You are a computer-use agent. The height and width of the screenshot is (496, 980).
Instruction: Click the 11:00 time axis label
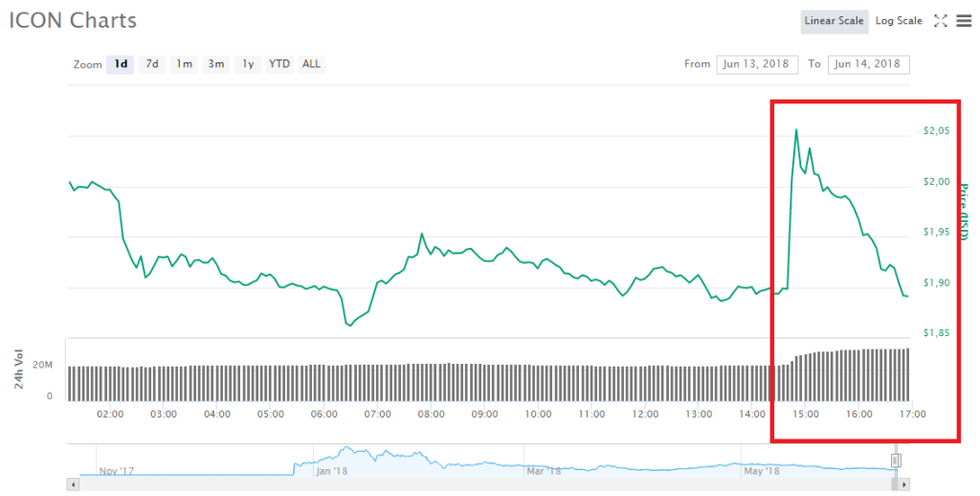tap(591, 414)
